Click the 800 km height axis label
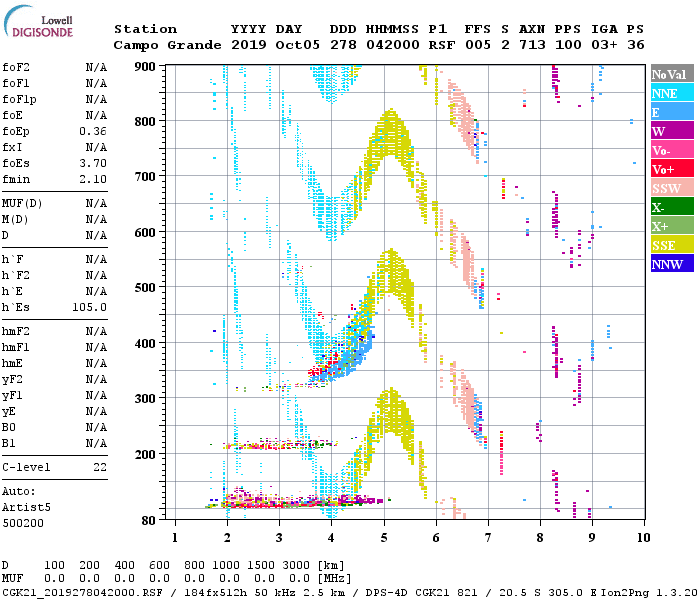This screenshot has height=600, width=700. (145, 122)
